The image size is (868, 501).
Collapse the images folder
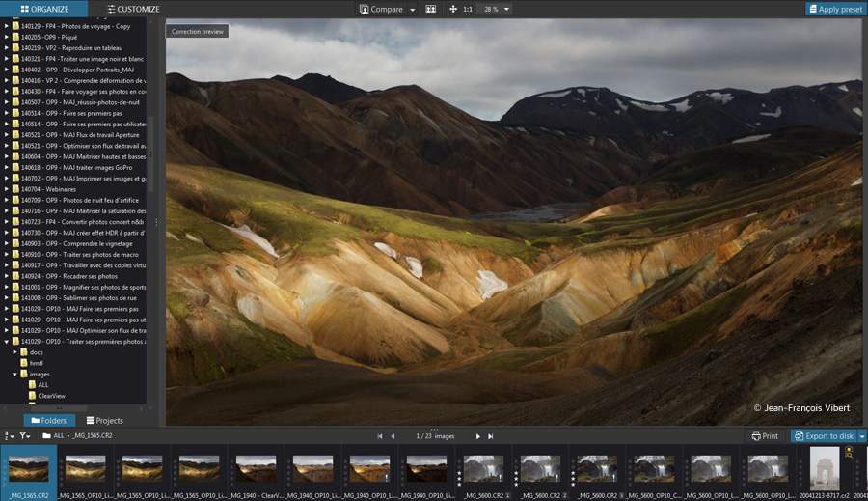[x=15, y=374]
